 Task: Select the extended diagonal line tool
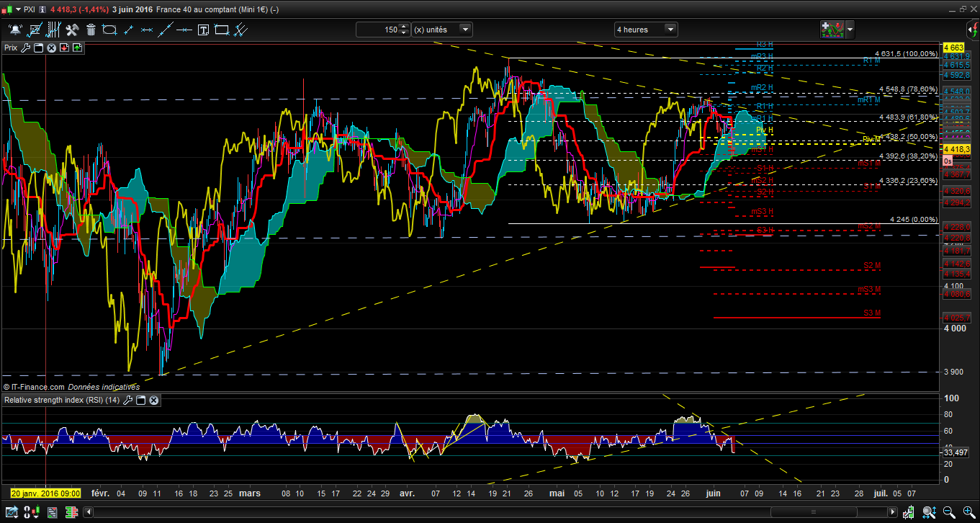[x=166, y=30]
